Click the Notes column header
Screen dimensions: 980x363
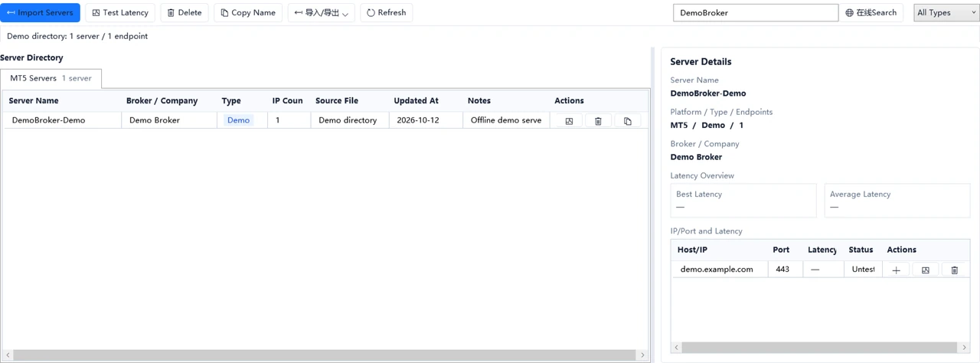click(505, 100)
